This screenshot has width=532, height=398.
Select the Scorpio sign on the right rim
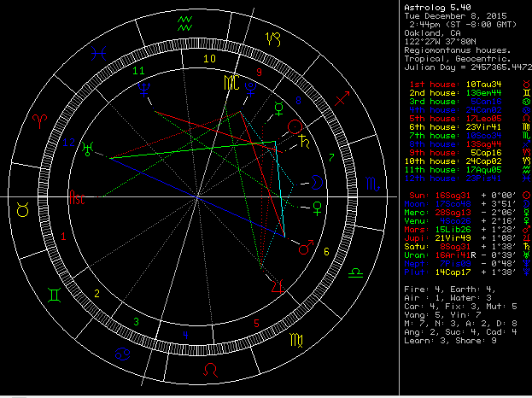[x=371, y=184]
